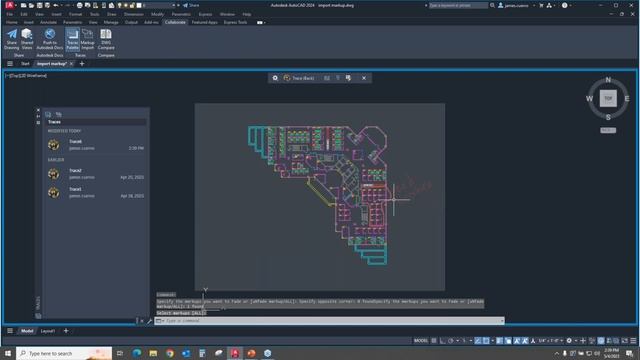The image size is (640, 360).
Task: Click the Share Drawing ribbon button
Action: point(11,40)
